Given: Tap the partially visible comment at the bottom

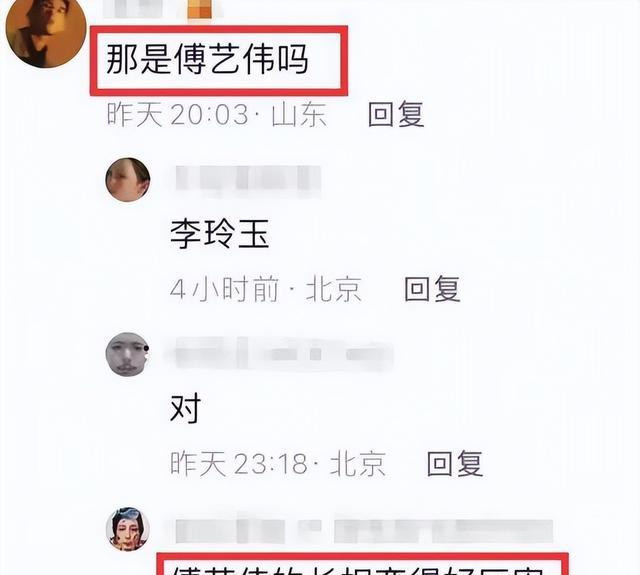Looking at the screenshot, I should 359,570.
